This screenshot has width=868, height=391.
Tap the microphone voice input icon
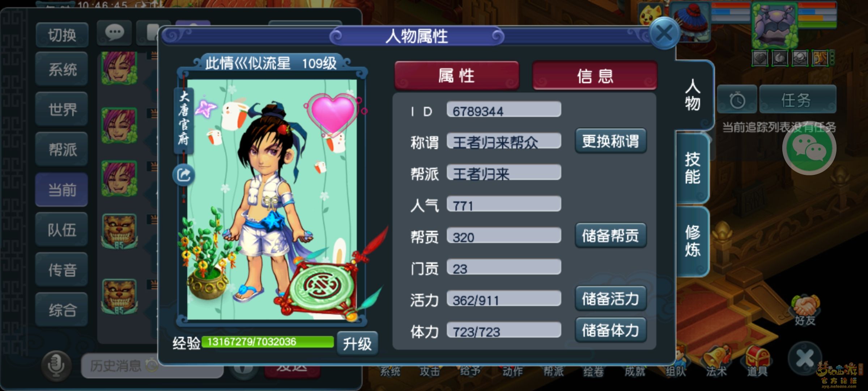point(56,365)
